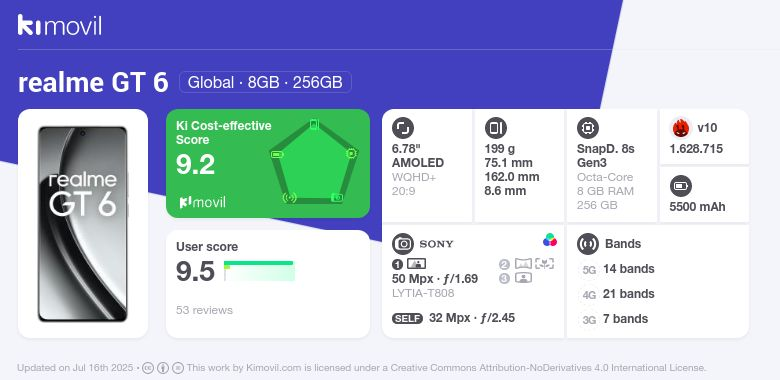Click the screen size icon above 6.78"
The width and height of the screenshot is (780, 380).
pos(403,128)
